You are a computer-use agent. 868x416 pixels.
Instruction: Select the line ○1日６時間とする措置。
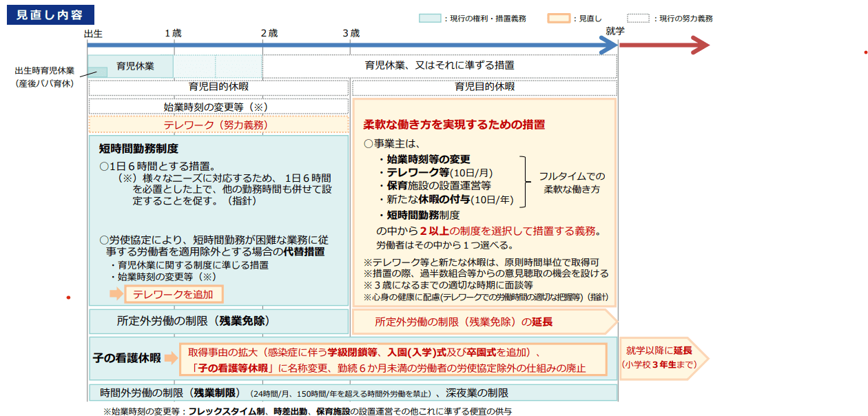[x=158, y=166]
